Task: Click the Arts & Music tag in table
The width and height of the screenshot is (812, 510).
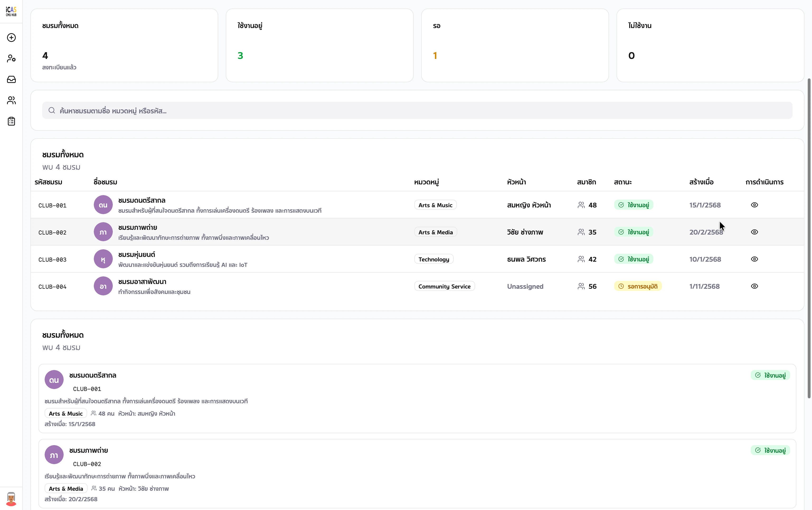Action: pyautogui.click(x=435, y=205)
